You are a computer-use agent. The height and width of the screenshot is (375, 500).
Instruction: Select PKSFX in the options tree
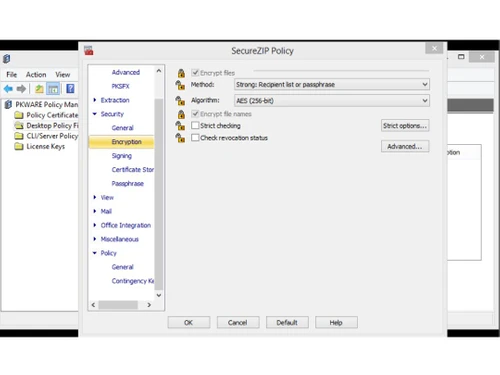(120, 86)
